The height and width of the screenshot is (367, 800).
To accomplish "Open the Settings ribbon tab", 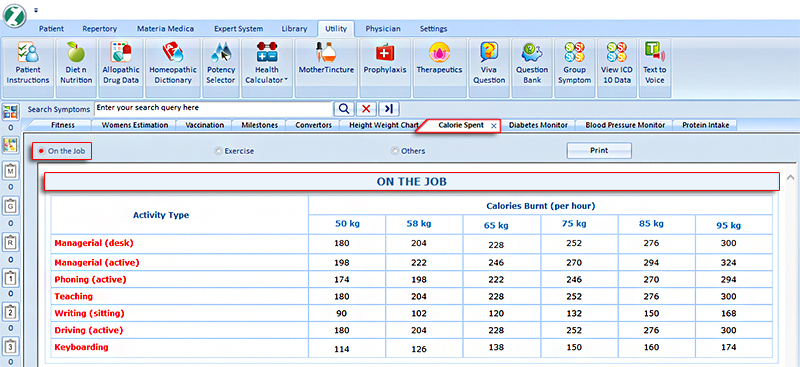I will click(x=433, y=29).
